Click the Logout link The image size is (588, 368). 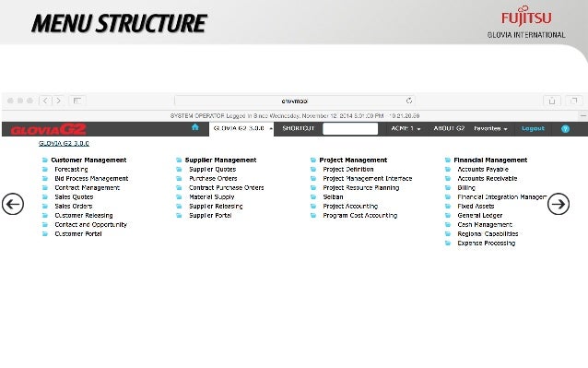[533, 128]
